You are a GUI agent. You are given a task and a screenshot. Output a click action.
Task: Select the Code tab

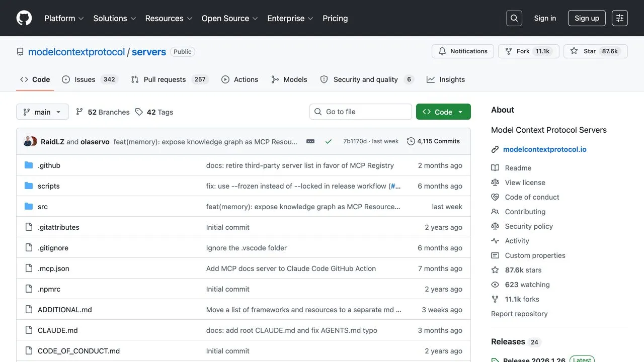coord(35,79)
